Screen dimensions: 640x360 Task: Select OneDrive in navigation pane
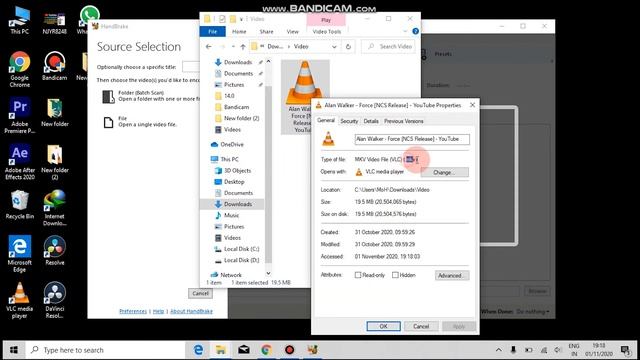click(x=231, y=144)
